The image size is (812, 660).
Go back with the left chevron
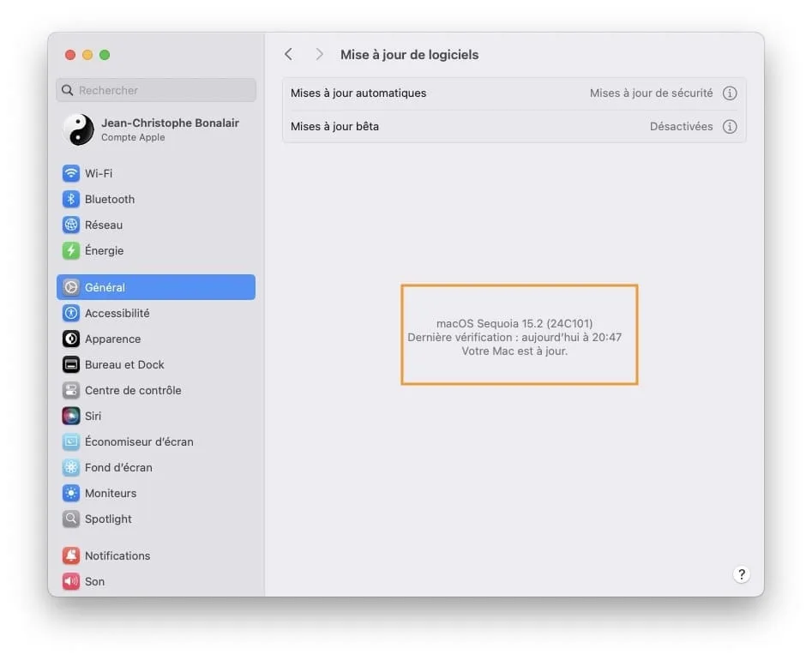coord(288,54)
